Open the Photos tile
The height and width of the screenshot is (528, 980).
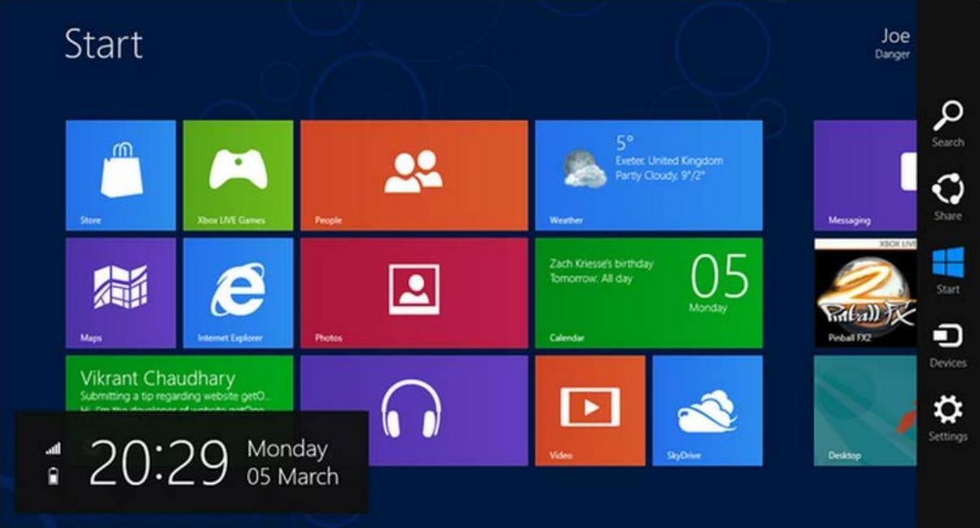click(413, 293)
